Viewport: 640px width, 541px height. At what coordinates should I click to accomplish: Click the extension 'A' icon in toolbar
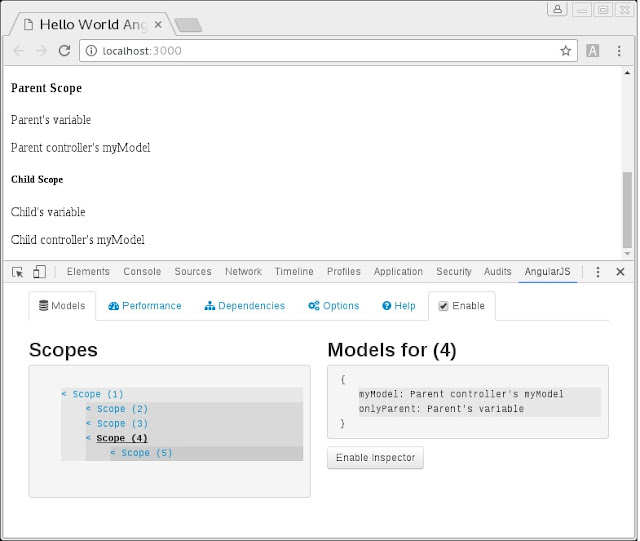(593, 50)
